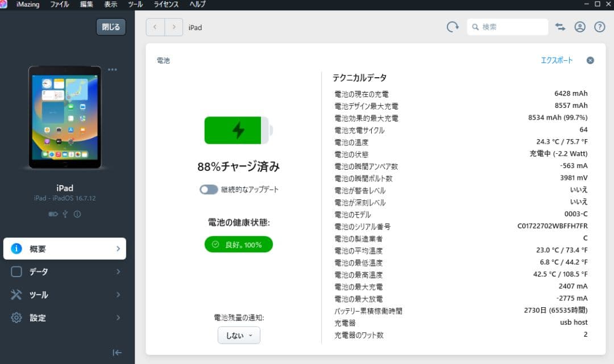
Task: Close the battery panel with the X icon
Action: click(x=590, y=60)
